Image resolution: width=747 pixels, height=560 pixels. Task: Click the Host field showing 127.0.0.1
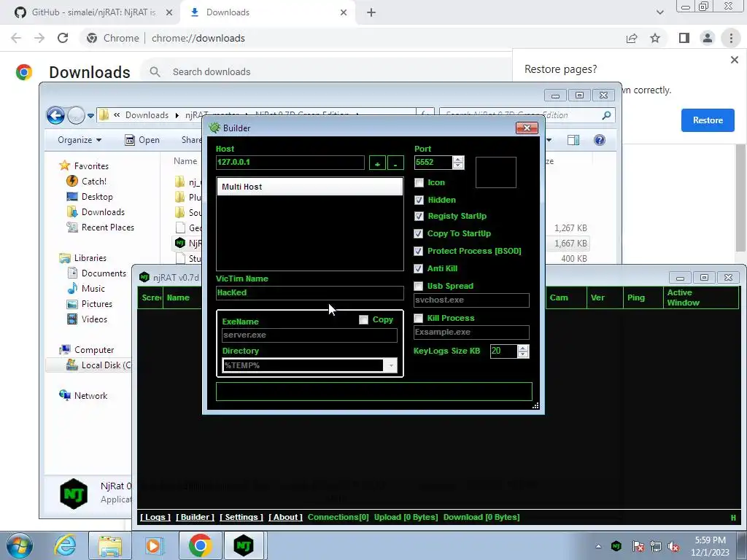(x=290, y=163)
